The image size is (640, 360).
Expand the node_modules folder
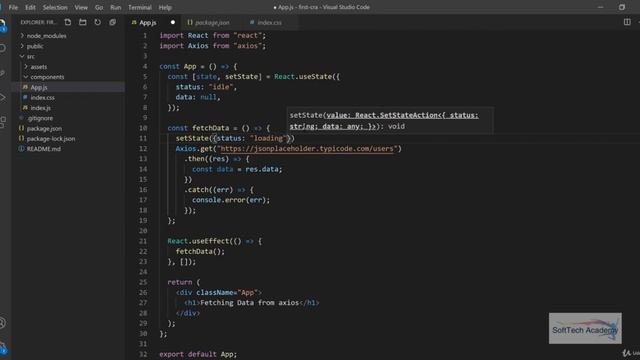tap(46, 36)
